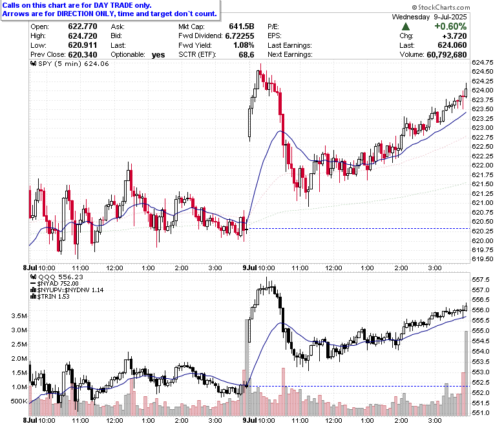Click the +0.60% percent change value
The height and width of the screenshot is (426, 504).
pos(450,27)
